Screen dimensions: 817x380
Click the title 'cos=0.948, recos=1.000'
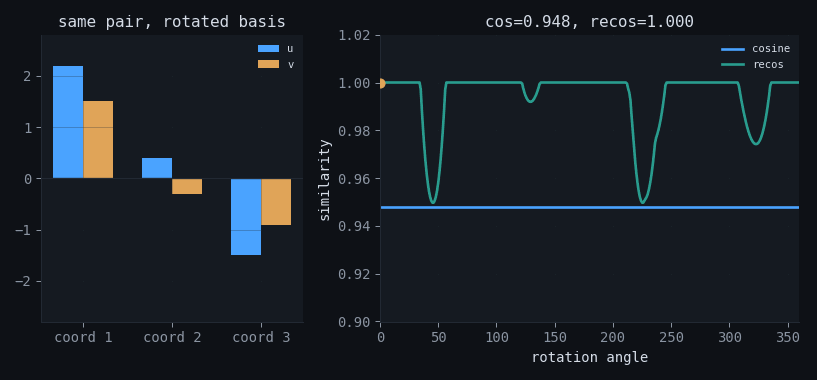tap(589, 22)
